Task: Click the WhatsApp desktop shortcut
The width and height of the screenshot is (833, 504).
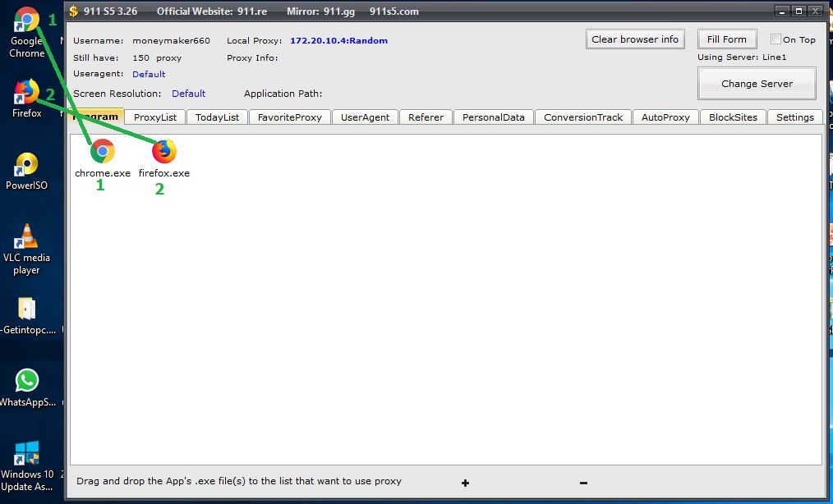Action: pos(27,382)
